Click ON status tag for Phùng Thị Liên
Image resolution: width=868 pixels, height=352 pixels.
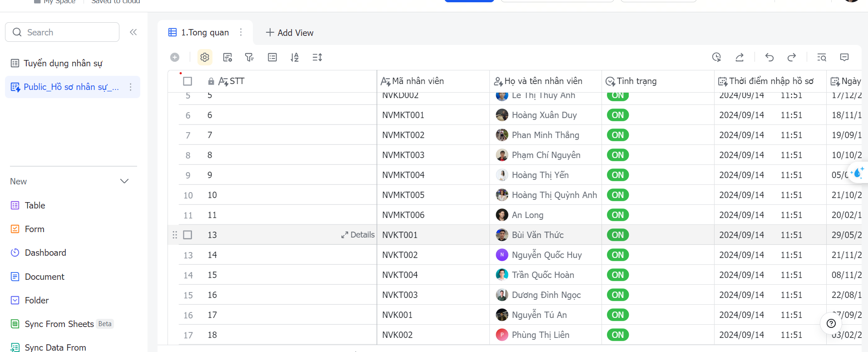pyautogui.click(x=618, y=335)
